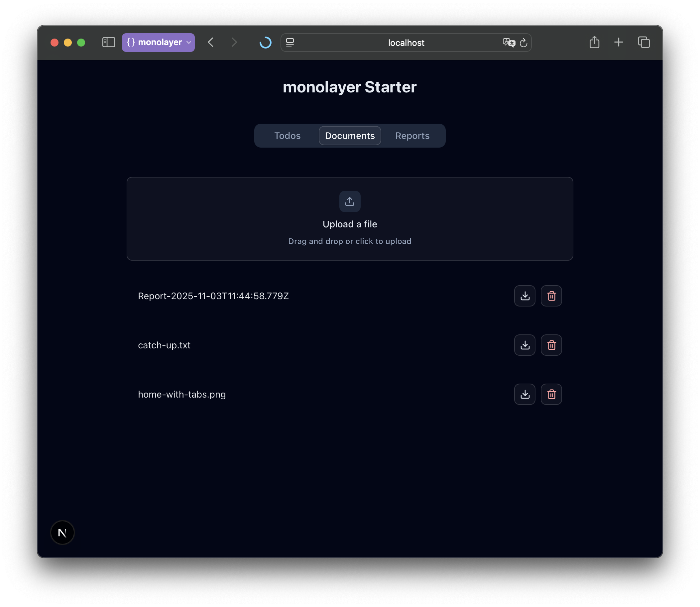Click the localhost address field
The image size is (700, 607).
coord(406,43)
